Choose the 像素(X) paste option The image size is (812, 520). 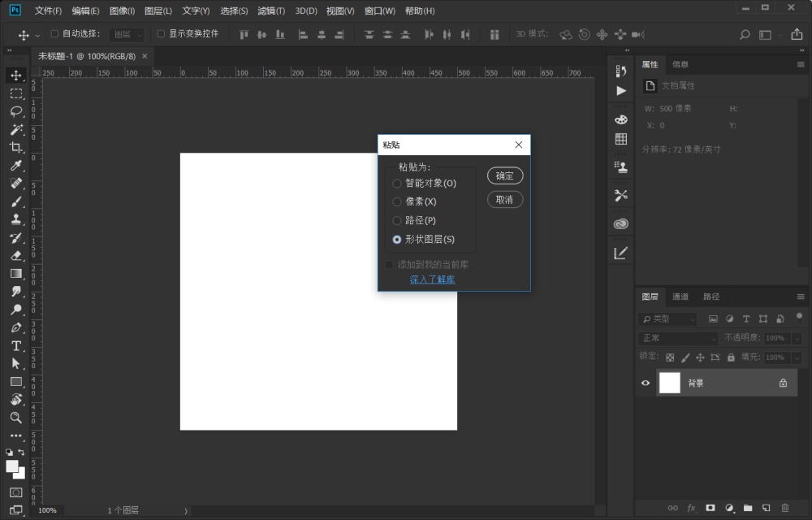click(397, 202)
